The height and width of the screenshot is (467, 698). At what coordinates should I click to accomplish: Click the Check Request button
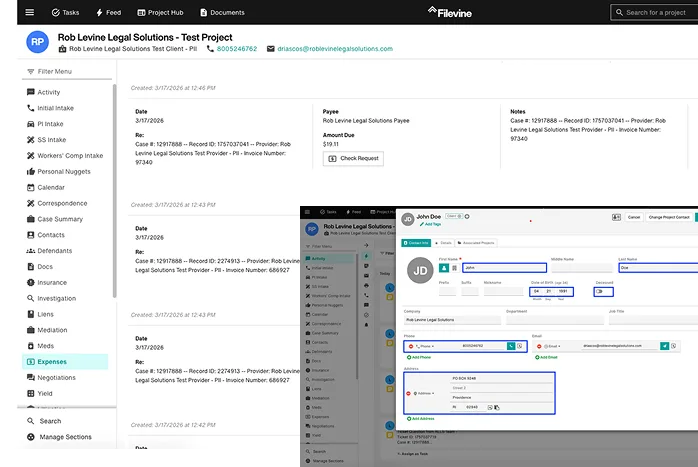[x=353, y=158]
